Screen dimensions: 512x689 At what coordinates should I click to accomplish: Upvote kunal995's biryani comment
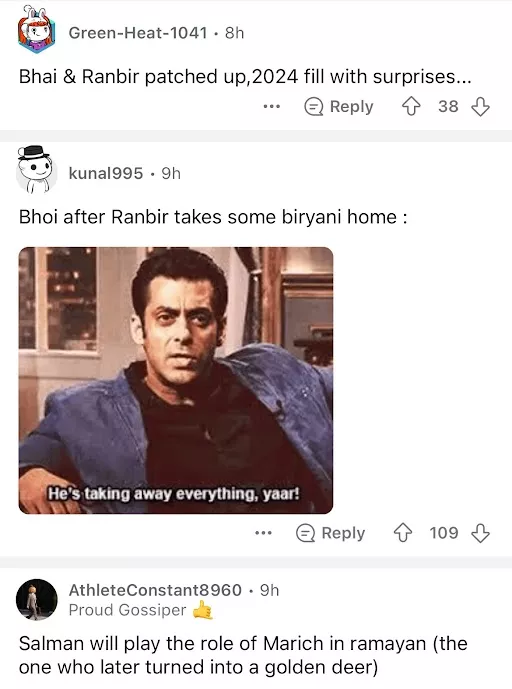(403, 533)
